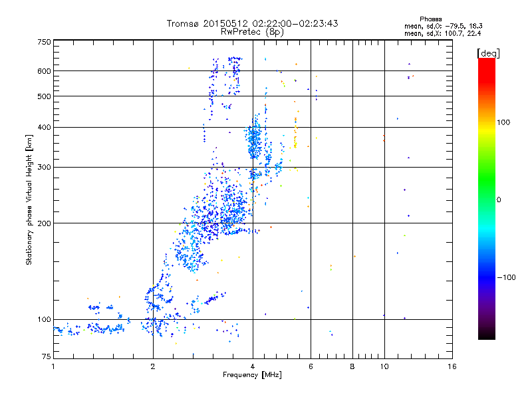Click the y-axis tick label '400'

(x=44, y=128)
